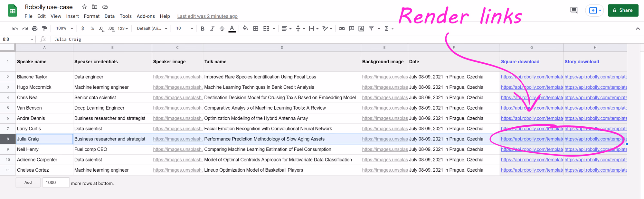This screenshot has height=199, width=644.
Task: Open the text color picker
Action: tap(232, 29)
